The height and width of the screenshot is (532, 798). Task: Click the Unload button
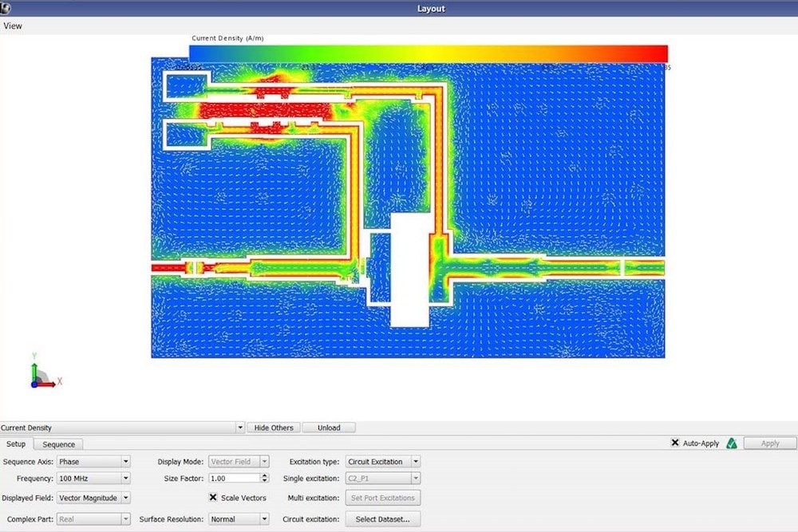pyautogui.click(x=329, y=427)
